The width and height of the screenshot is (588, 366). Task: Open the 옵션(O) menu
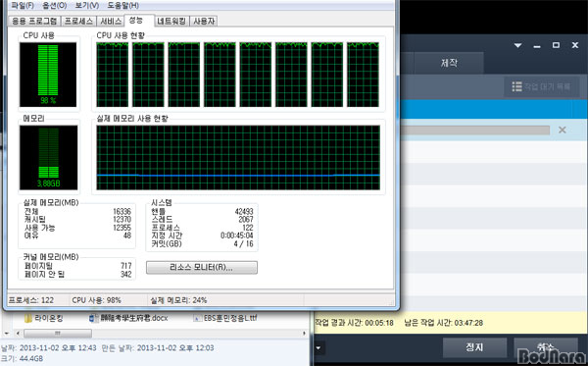point(54,5)
